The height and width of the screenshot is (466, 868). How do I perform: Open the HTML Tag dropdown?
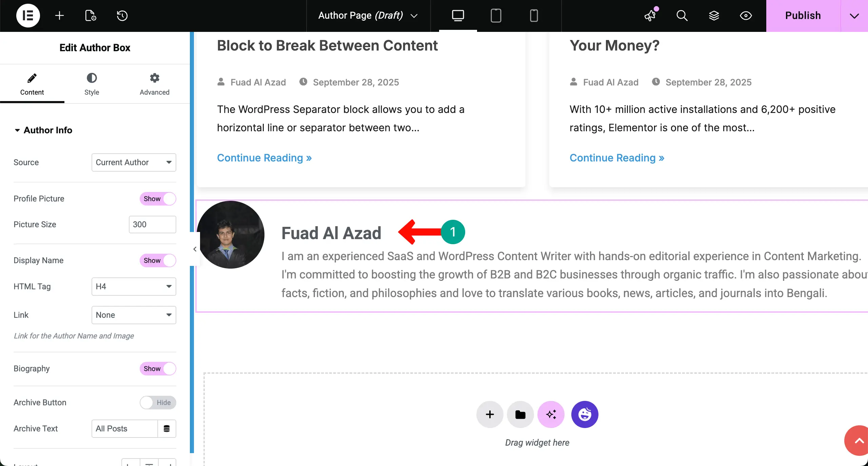pos(134,287)
